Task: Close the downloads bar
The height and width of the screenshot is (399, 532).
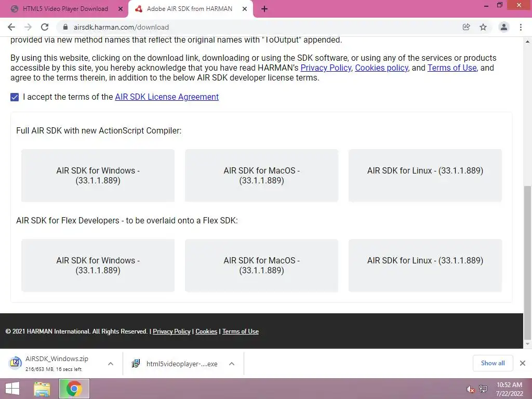Action: (x=523, y=363)
